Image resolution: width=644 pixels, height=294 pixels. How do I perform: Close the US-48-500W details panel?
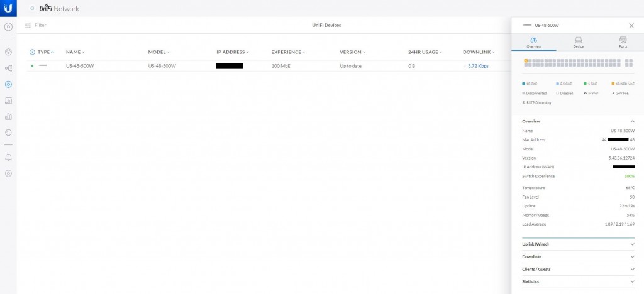point(631,26)
